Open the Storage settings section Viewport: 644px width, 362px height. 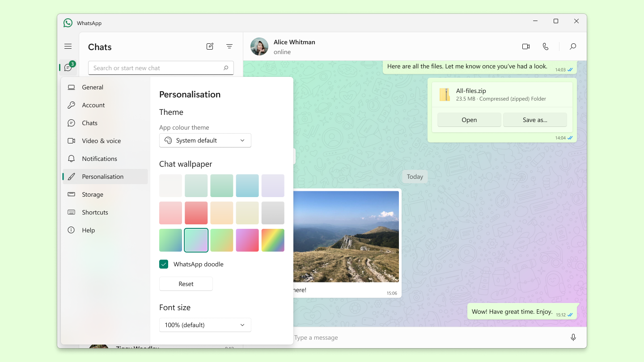coord(93,194)
